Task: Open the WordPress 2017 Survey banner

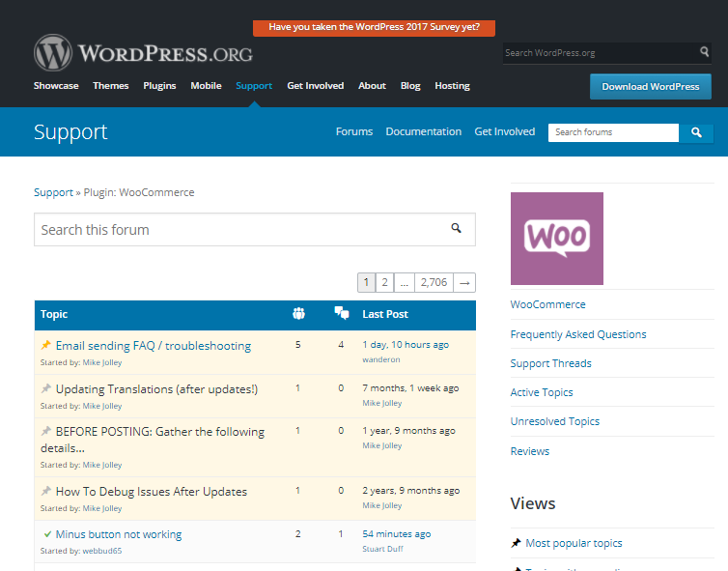Action: coord(374,27)
